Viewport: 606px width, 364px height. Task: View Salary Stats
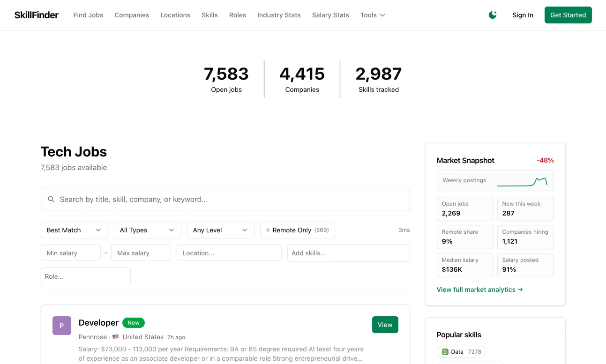click(330, 15)
